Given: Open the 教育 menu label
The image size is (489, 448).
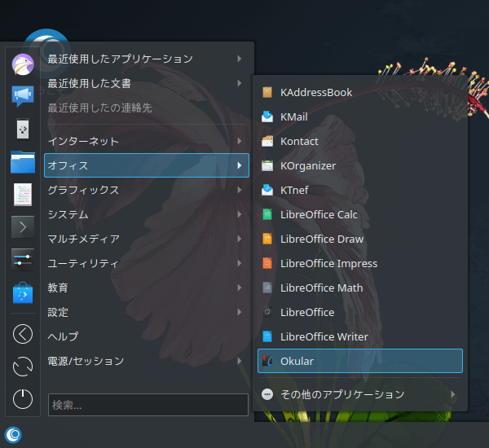Looking at the screenshot, I should (x=58, y=288).
